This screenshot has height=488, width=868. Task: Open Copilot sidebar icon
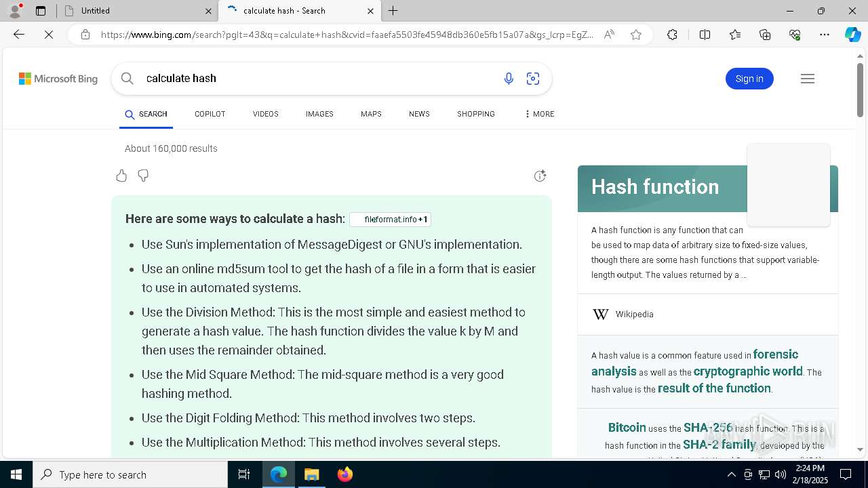(852, 35)
